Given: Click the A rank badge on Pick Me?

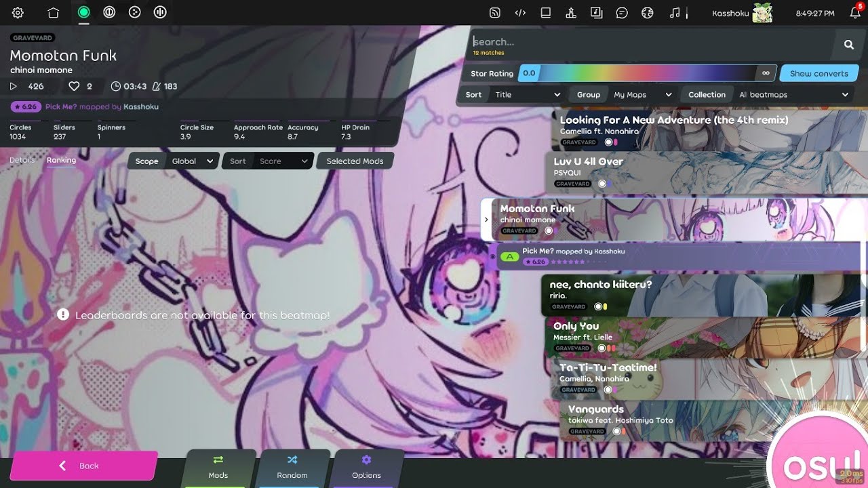Looking at the screenshot, I should (510, 257).
